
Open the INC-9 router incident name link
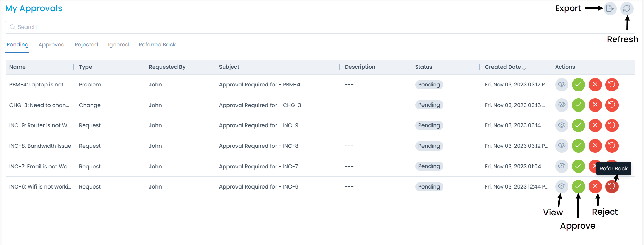pyautogui.click(x=40, y=125)
